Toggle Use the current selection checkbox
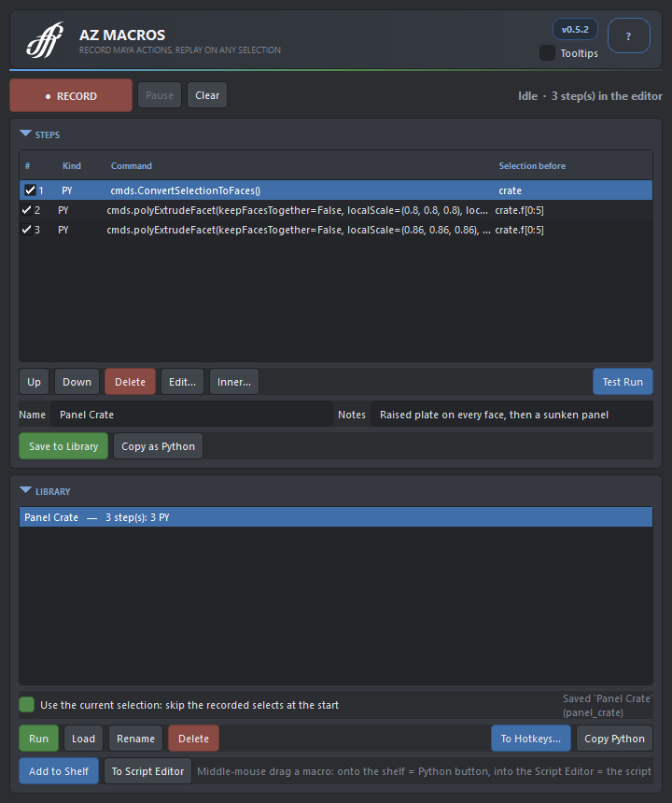The width and height of the screenshot is (672, 803). [27, 705]
